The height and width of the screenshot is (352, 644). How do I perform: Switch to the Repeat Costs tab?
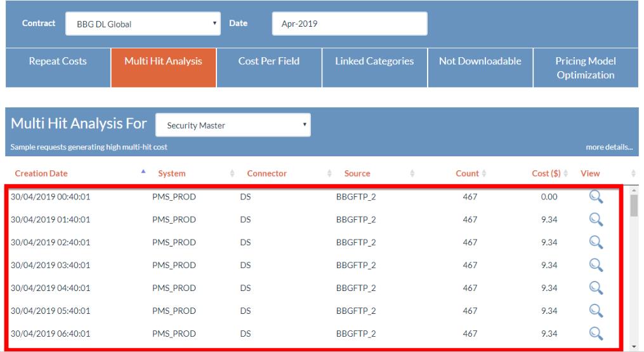pos(58,62)
